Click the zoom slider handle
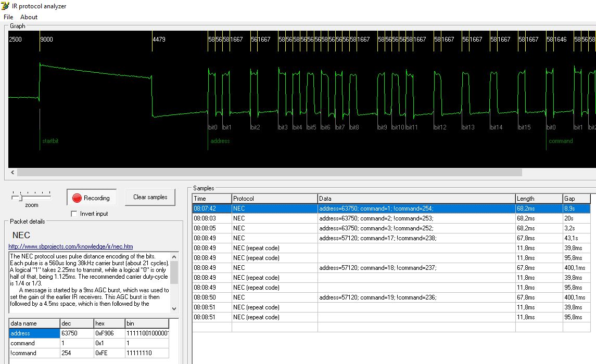Viewport: 596px width, 364px height. pyautogui.click(x=21, y=197)
